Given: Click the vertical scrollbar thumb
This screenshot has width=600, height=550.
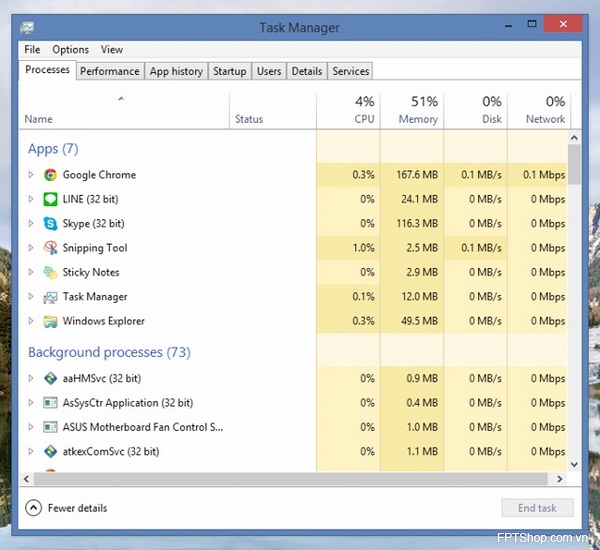Looking at the screenshot, I should 574,165.
